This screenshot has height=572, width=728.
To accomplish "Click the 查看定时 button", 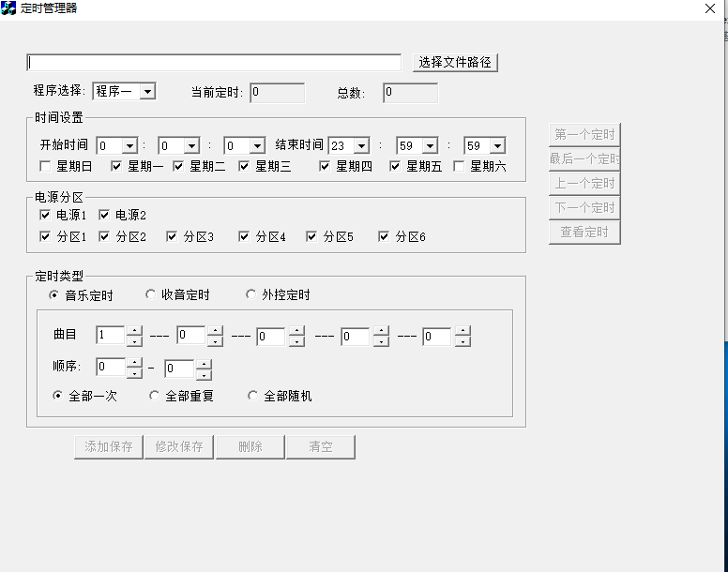I will [584, 233].
